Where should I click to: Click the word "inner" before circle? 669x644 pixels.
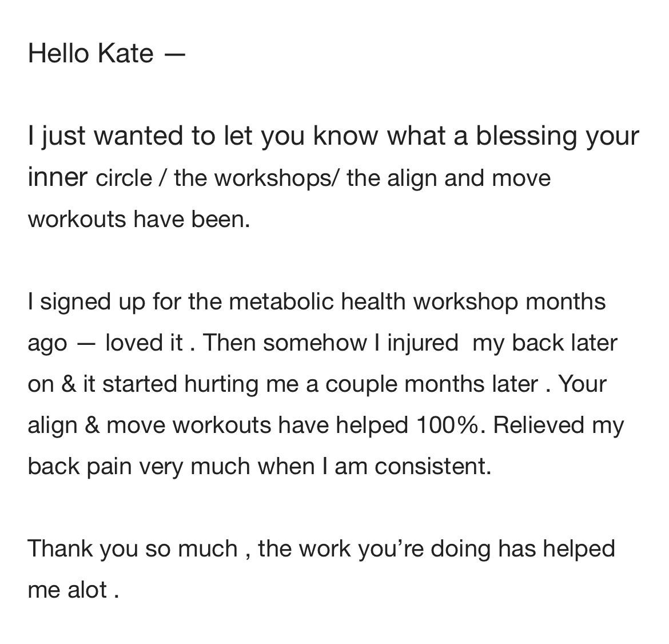[x=57, y=177]
